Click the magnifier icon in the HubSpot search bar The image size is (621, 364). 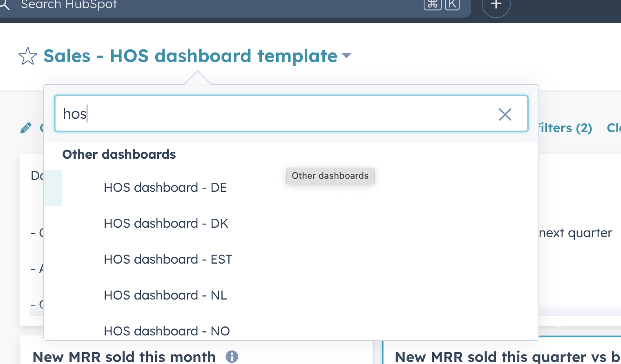(x=4, y=5)
